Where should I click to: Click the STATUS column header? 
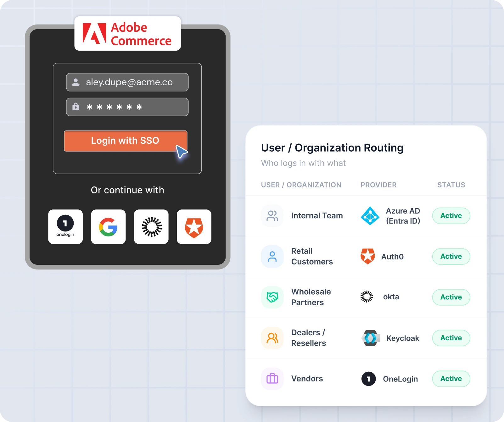click(451, 185)
